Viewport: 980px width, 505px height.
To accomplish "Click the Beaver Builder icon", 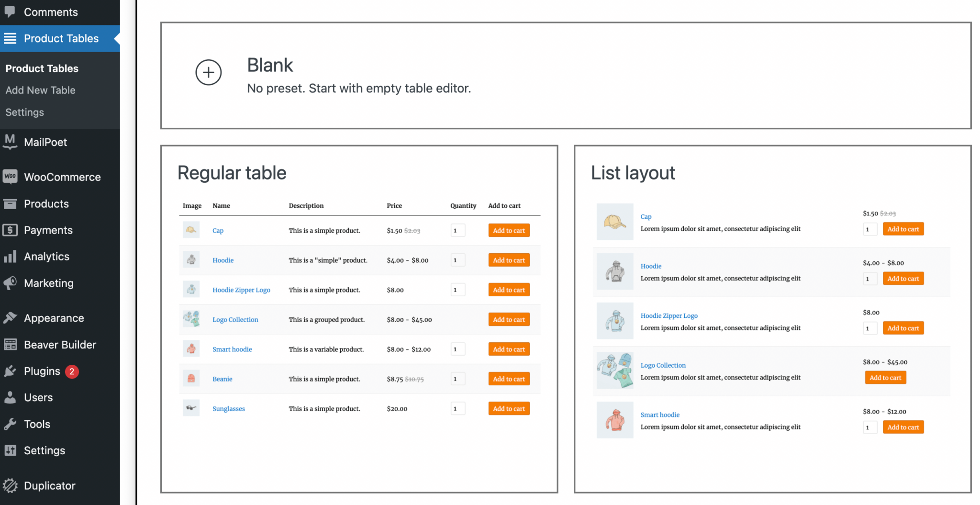I will click(11, 344).
